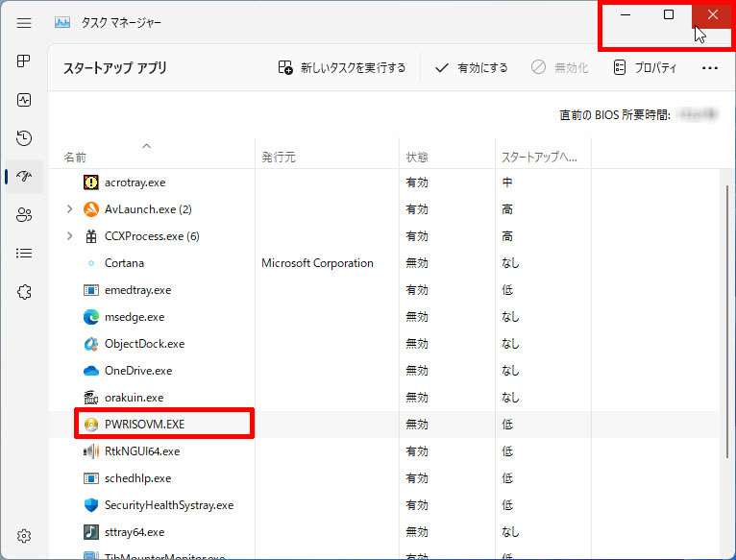Image resolution: width=736 pixels, height=560 pixels.
Task: Open the Services puzzle-piece icon
Action: (25, 292)
